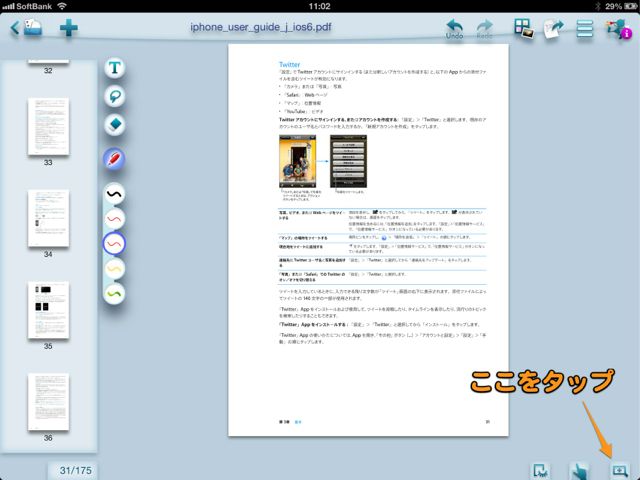The height and width of the screenshot is (480, 640).
Task: Choose the highlighted red pen stroke
Action: [x=114, y=244]
